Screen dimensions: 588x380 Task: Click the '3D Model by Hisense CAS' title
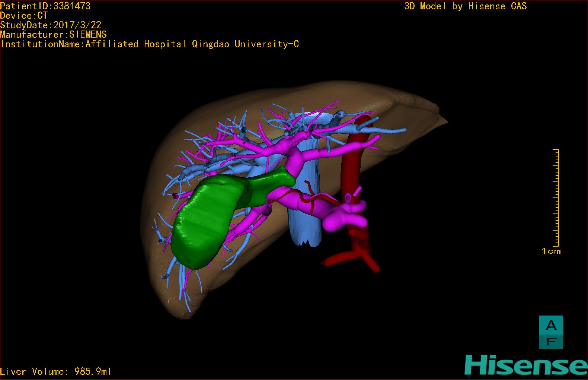coord(466,6)
